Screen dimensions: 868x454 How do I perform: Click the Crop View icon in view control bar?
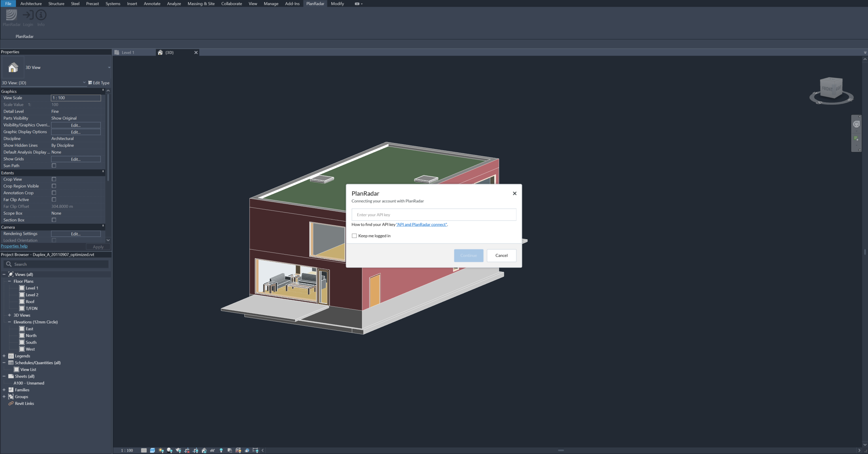[187, 450]
